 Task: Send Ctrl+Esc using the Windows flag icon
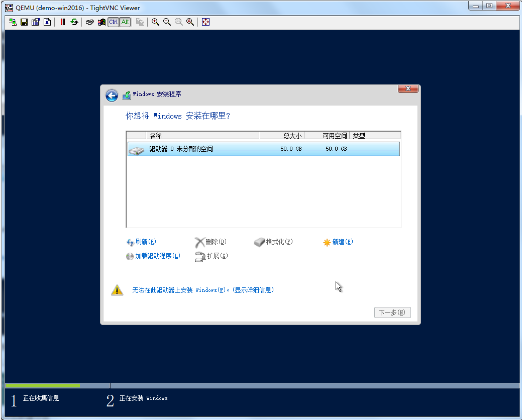(x=101, y=22)
